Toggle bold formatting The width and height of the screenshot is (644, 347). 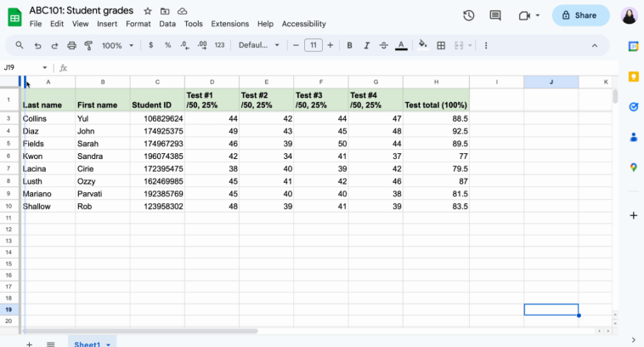(x=349, y=45)
